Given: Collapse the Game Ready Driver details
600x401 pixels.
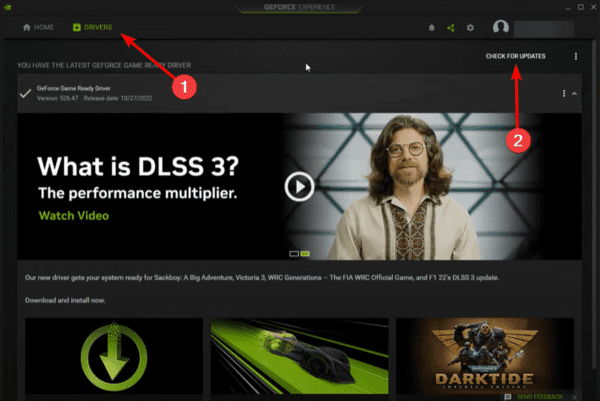Looking at the screenshot, I should tap(574, 94).
